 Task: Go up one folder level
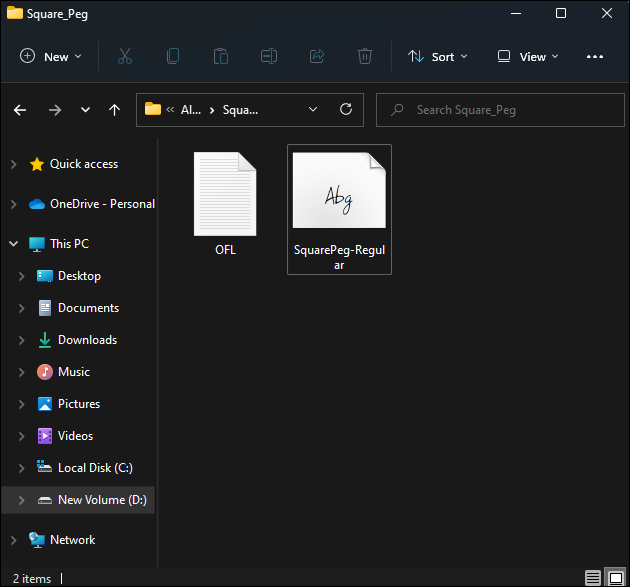114,109
